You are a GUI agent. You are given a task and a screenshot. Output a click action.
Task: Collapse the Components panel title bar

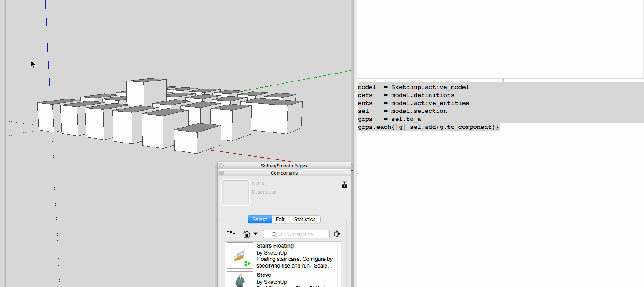[x=284, y=173]
